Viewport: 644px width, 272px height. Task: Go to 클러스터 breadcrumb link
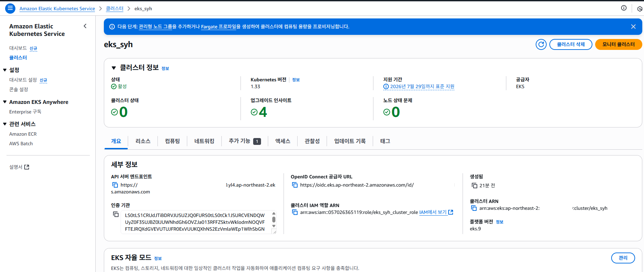[114, 9]
